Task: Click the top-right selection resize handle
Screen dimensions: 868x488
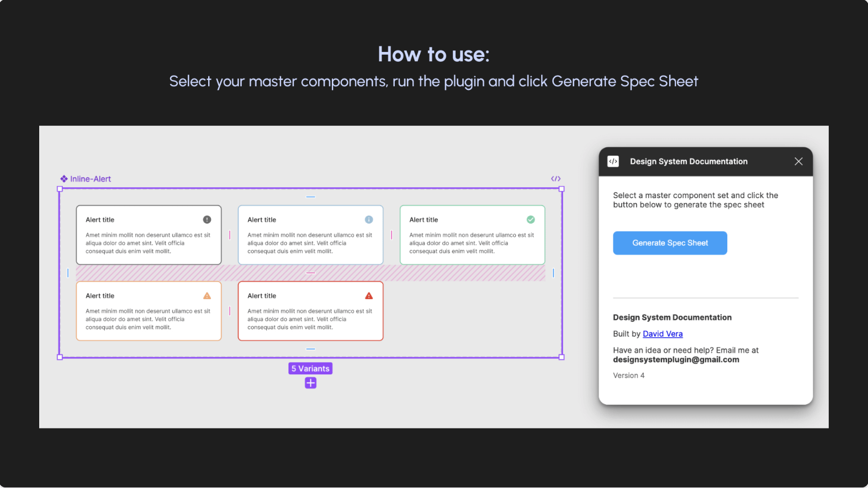Action: pyautogui.click(x=562, y=189)
